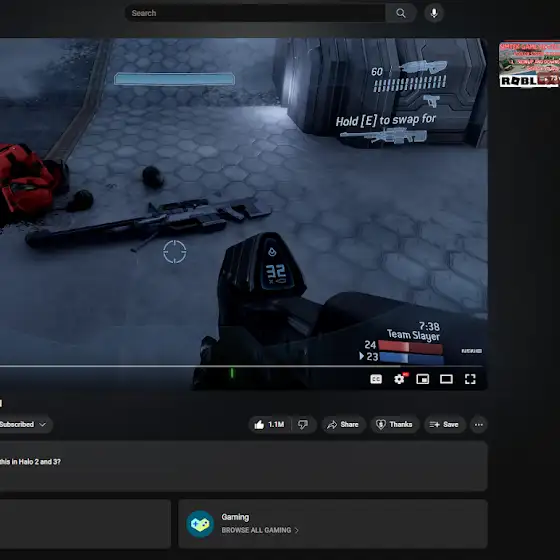560x560 pixels.
Task: Toggle subtitles/closed captions
Action: 376,379
